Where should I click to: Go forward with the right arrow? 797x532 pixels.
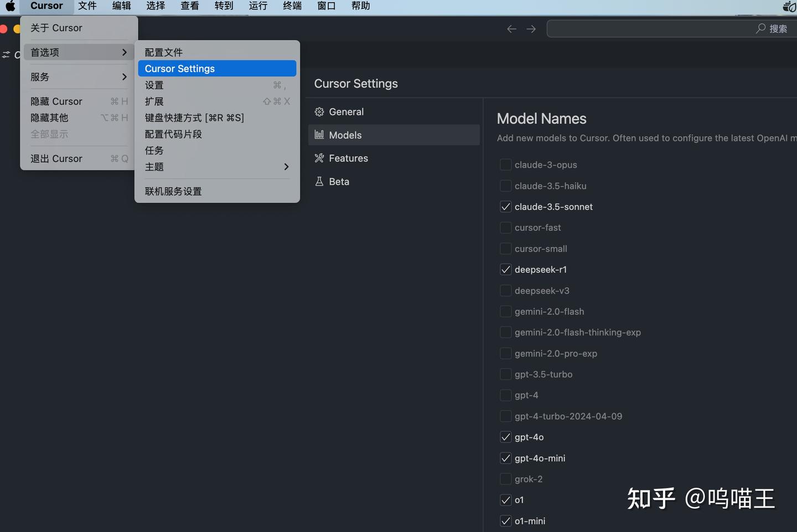coord(531,29)
